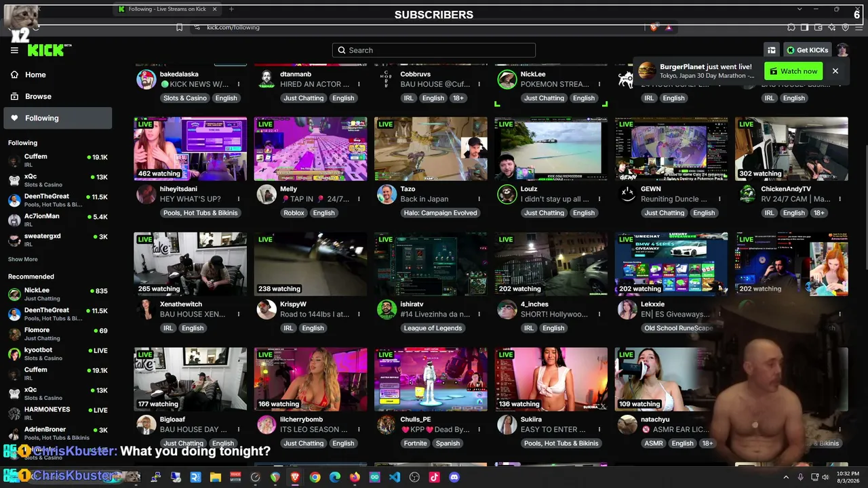Collapse the Kick sidebar with hamburger icon
The image size is (868, 488).
tap(14, 50)
